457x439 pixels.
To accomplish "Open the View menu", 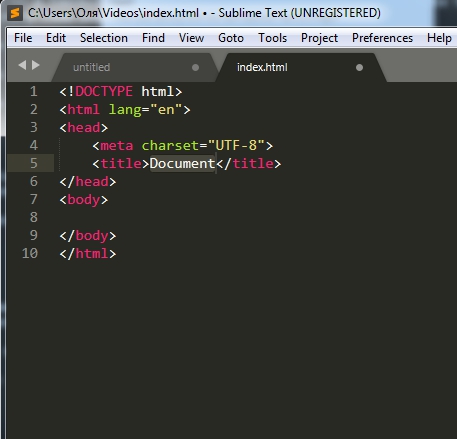I will coord(191,38).
